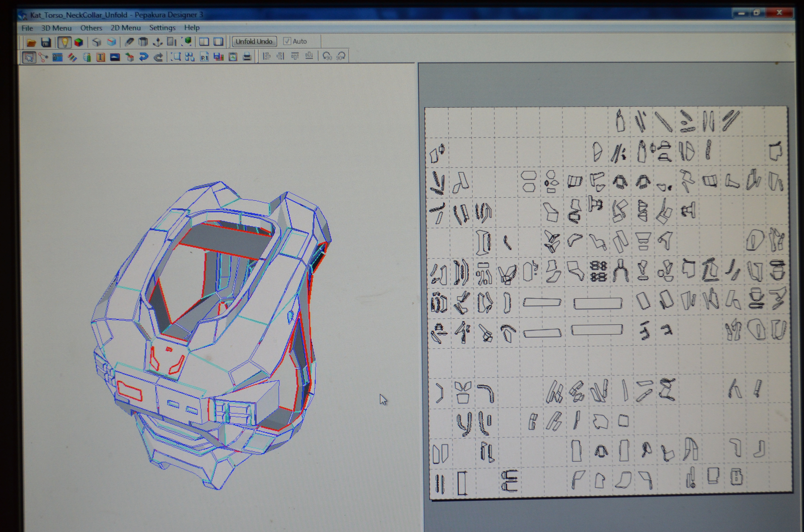
Task: Click the Open file folder icon
Action: click(31, 42)
